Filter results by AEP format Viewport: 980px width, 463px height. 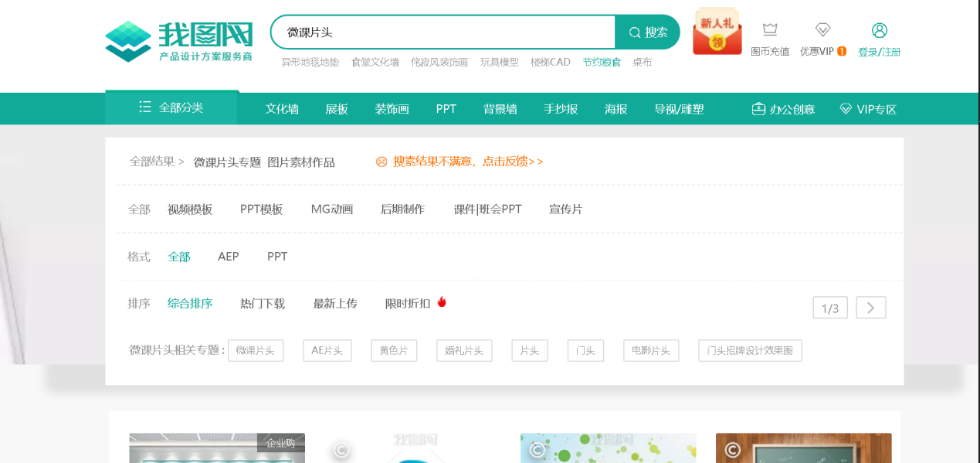tap(228, 256)
